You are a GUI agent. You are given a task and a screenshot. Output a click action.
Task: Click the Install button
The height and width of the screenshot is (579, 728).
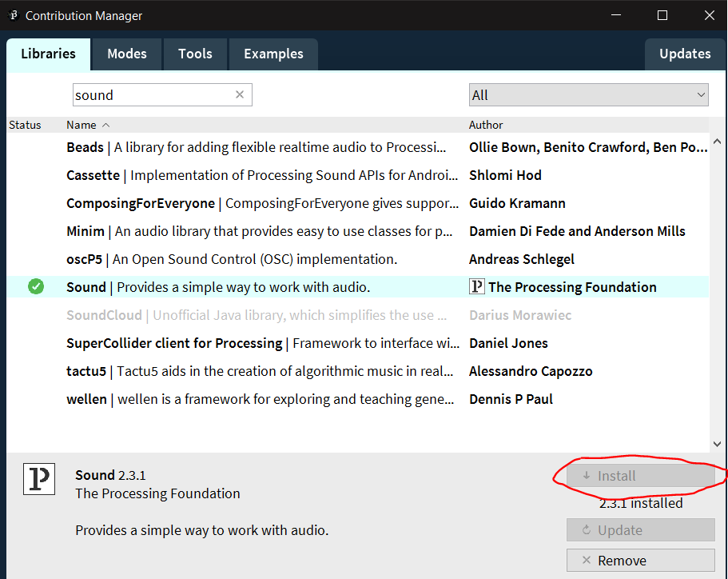[x=640, y=476]
